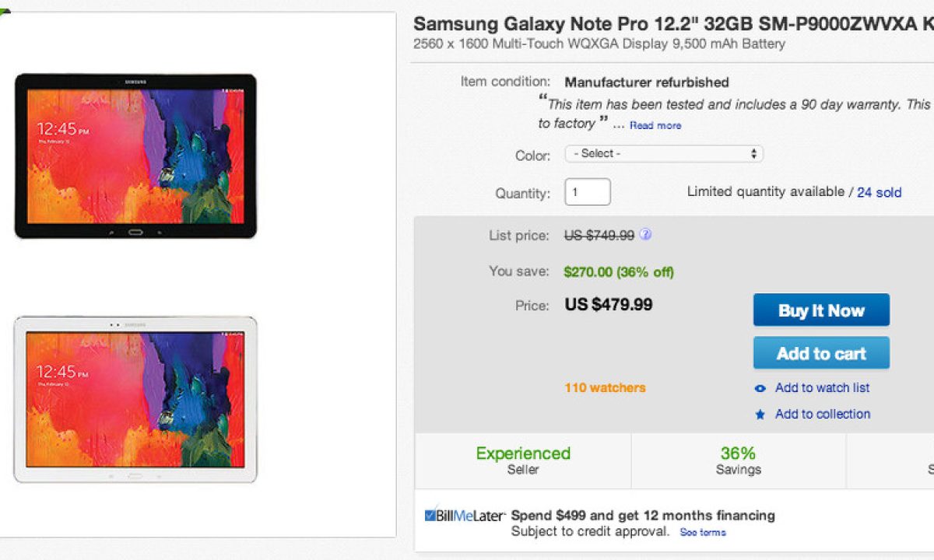Click the 24 sold link

tap(879, 192)
